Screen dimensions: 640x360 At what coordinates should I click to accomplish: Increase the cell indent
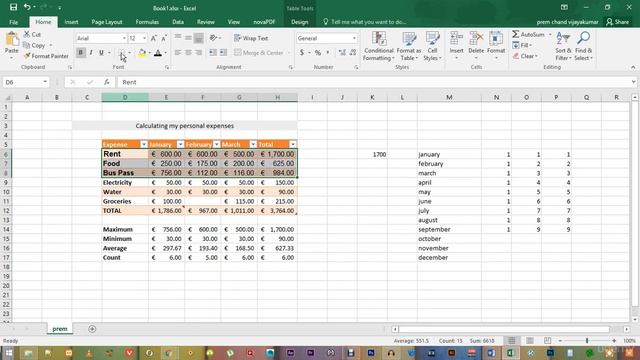(223, 53)
